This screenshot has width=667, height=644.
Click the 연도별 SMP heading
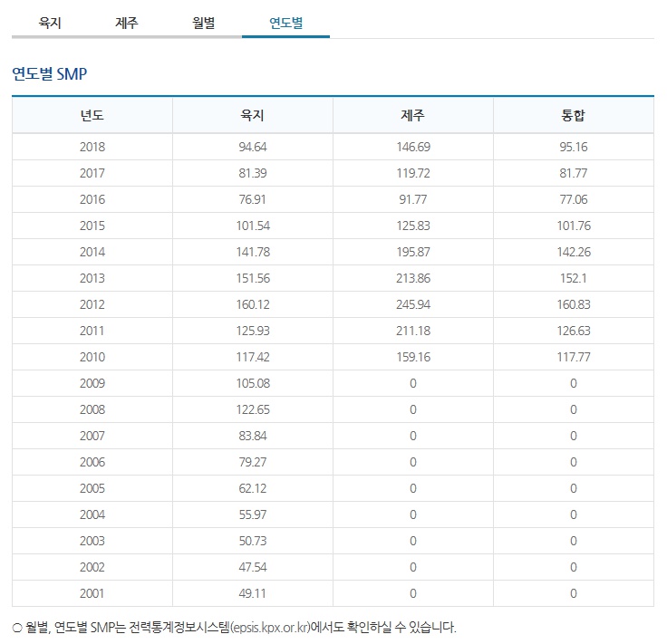point(49,74)
